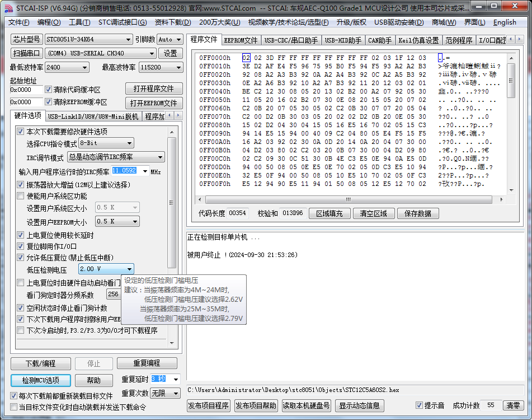Click 扫描串口 button
The height and width of the screenshot is (420, 532).
[26, 53]
